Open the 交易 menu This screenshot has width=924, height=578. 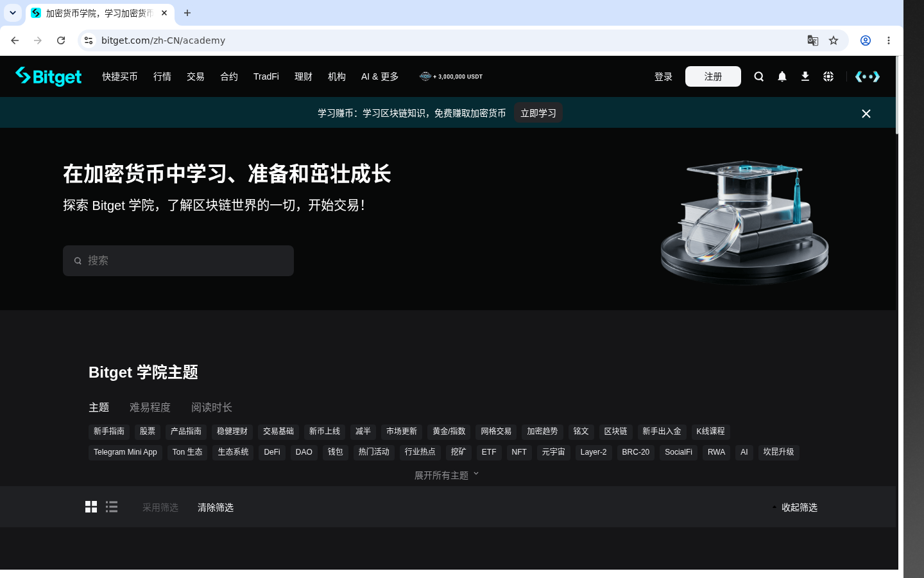click(x=196, y=76)
